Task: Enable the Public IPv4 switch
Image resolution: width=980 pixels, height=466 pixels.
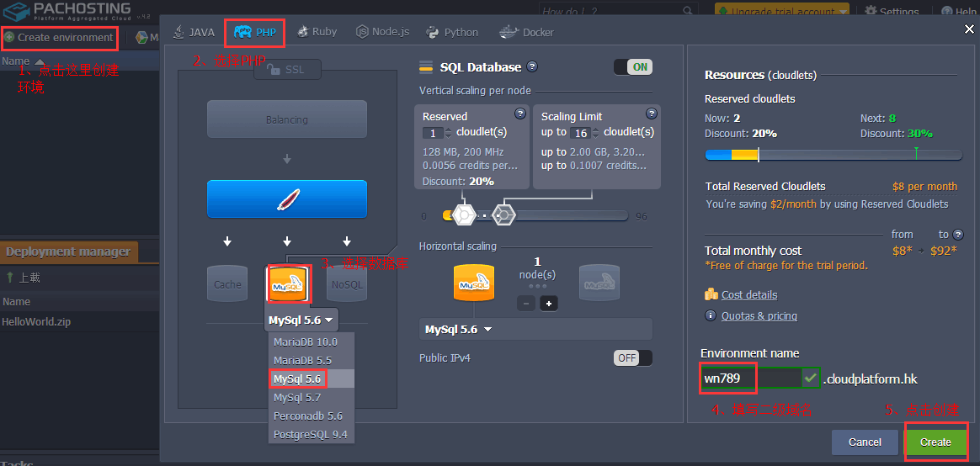Action: click(x=633, y=358)
